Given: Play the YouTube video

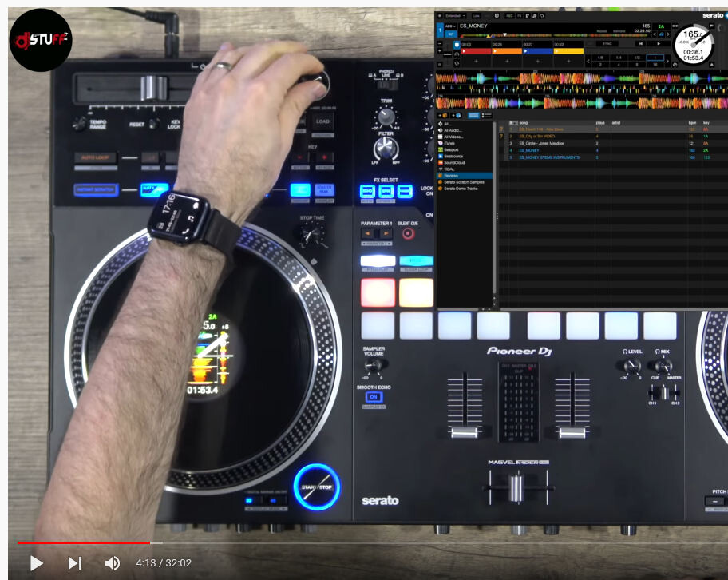Looking at the screenshot, I should coord(36,562).
